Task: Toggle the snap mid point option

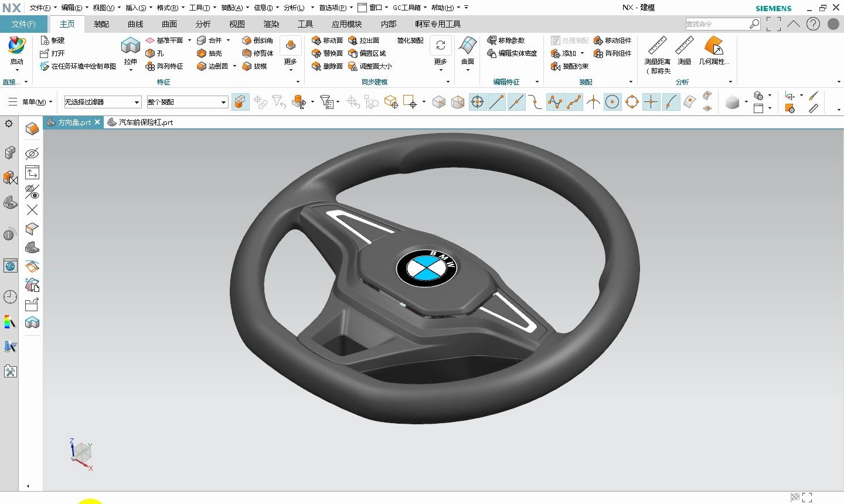Action: click(516, 102)
